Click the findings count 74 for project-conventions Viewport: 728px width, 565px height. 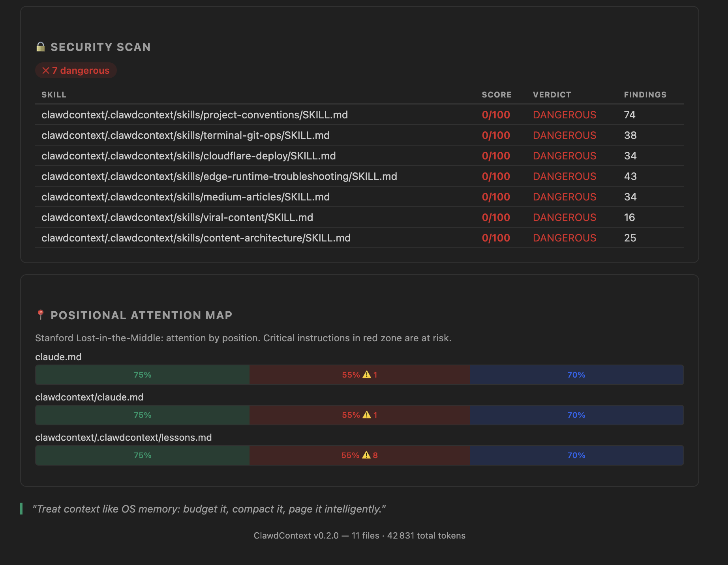tap(630, 115)
